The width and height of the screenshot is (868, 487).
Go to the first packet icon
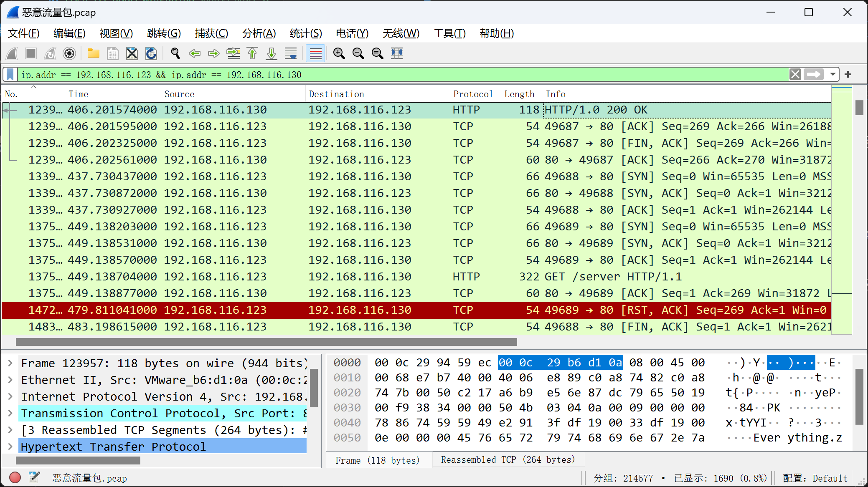click(252, 53)
